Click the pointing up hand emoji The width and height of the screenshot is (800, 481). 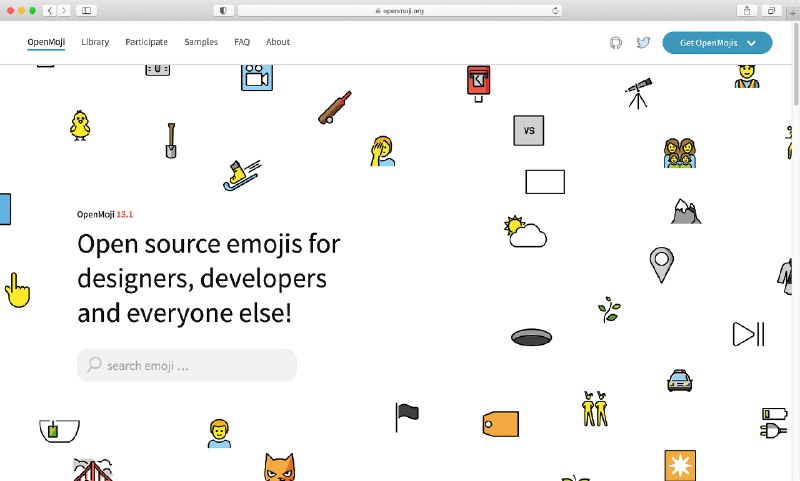pos(17,290)
